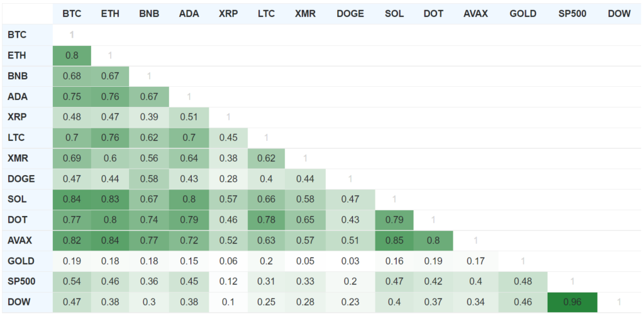Click the BTC column header
Viewport: 644px width, 316px height.
[x=72, y=14]
